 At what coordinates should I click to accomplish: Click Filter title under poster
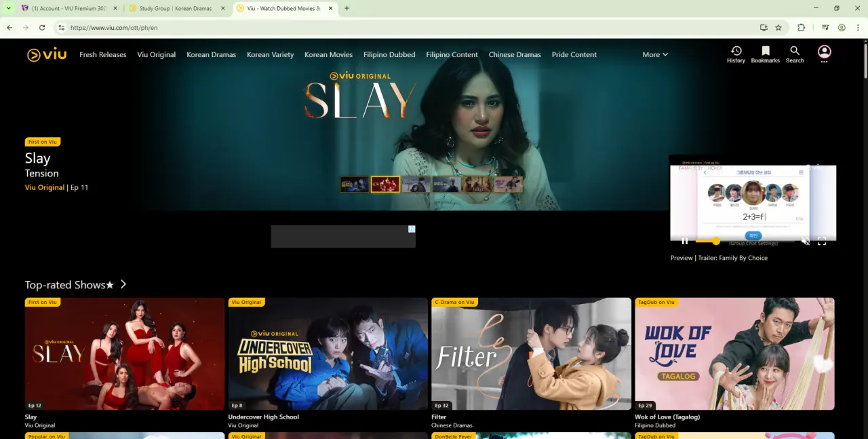pyautogui.click(x=439, y=417)
